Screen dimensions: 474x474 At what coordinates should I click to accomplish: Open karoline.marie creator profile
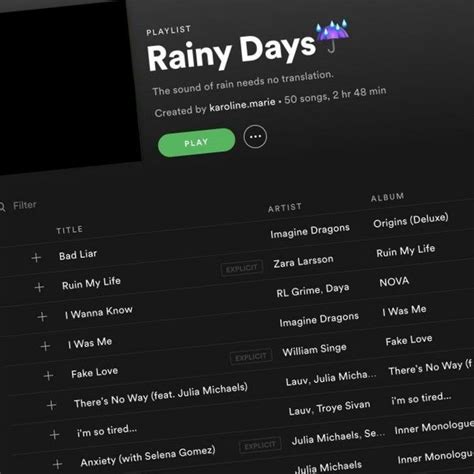click(242, 104)
